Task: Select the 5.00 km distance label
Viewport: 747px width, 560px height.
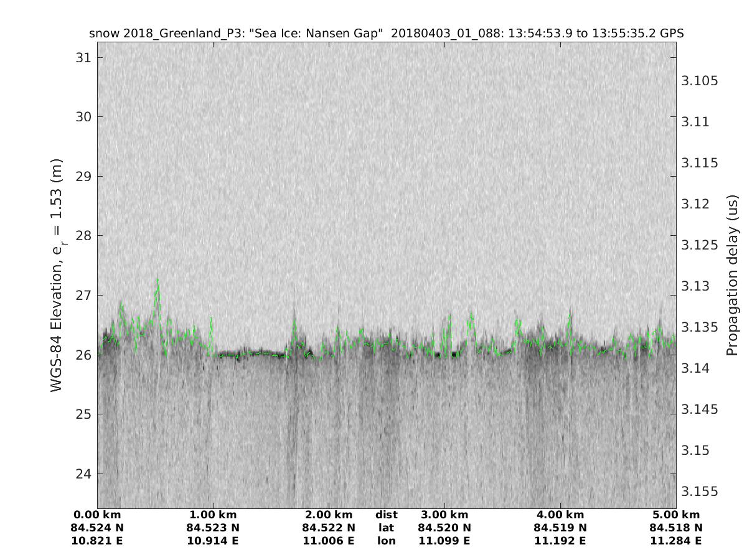Action: click(x=676, y=515)
